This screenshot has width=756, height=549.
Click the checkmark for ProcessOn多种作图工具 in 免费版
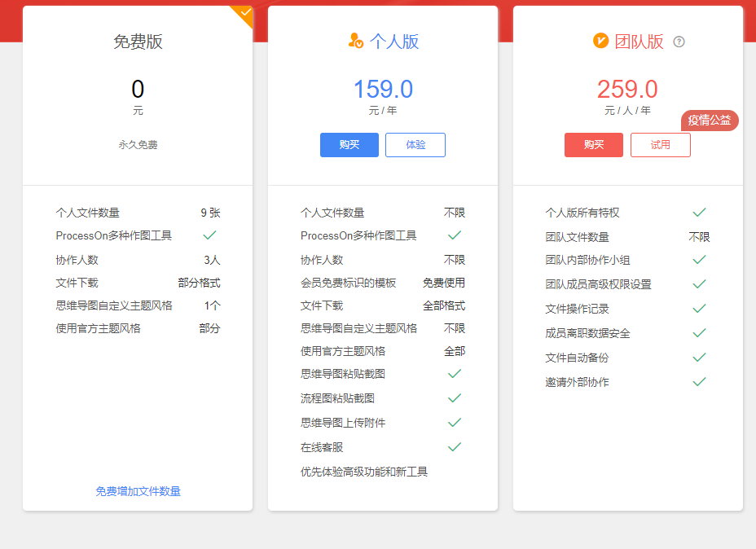(209, 235)
